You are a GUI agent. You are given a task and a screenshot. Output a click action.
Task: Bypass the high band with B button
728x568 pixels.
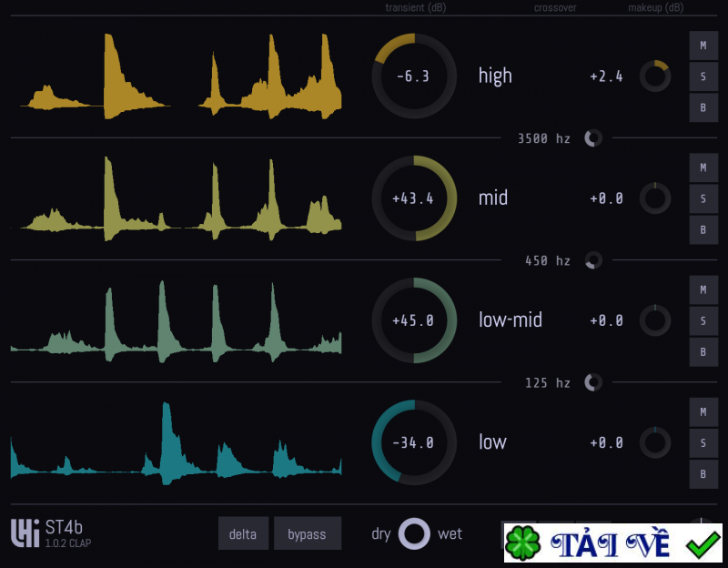[703, 107]
